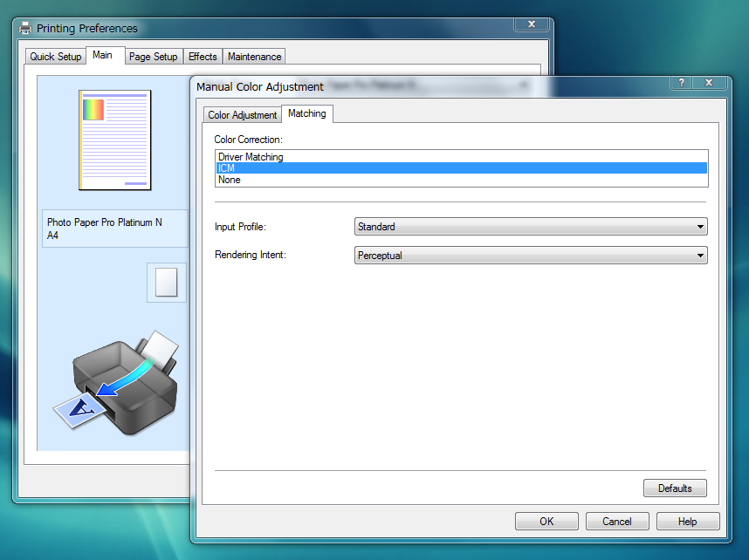Viewport: 749px width, 560px height.
Task: Switch to the Quick Setup tab
Action: tap(55, 57)
